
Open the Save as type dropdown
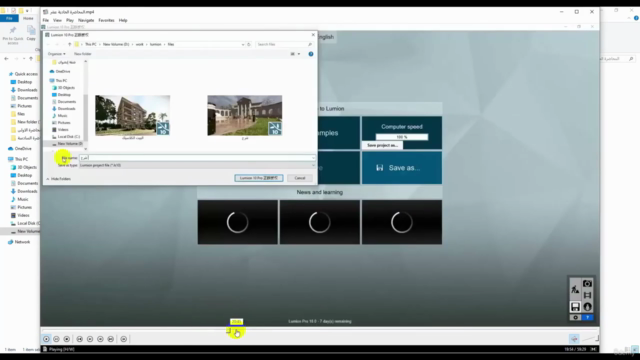[197, 165]
